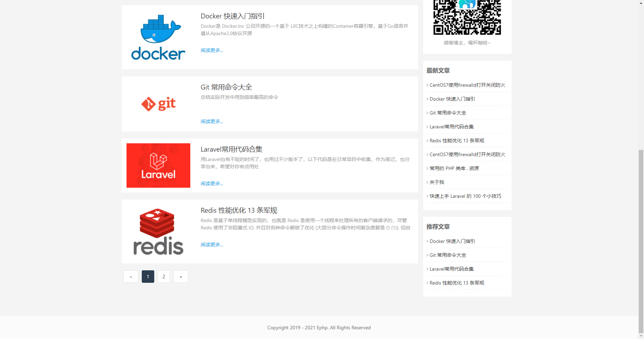Open 'Redis 性能优化 13 条军规' in 推荐文章
This screenshot has width=644, height=339.
(457, 283)
